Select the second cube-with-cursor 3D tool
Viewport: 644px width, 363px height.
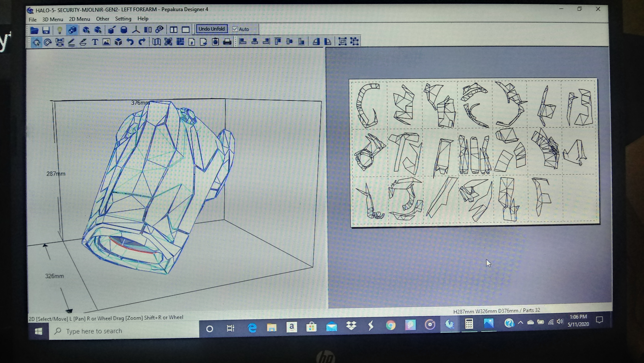[98, 30]
